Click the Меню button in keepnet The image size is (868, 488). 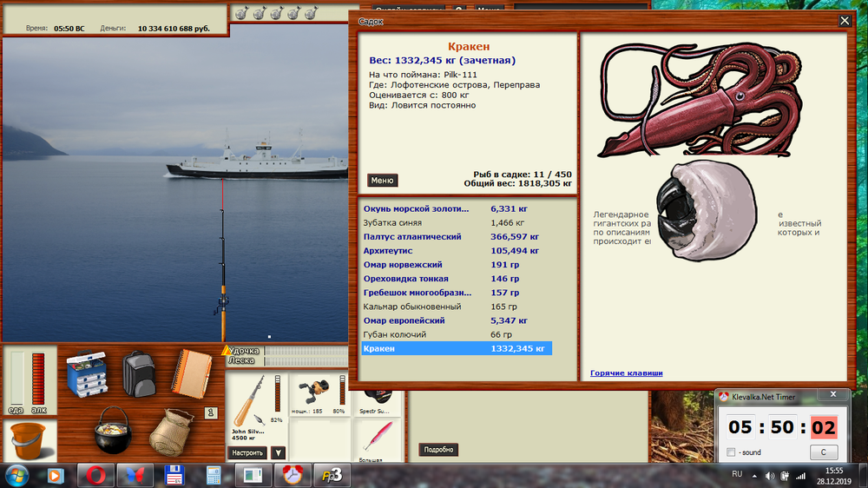(382, 181)
